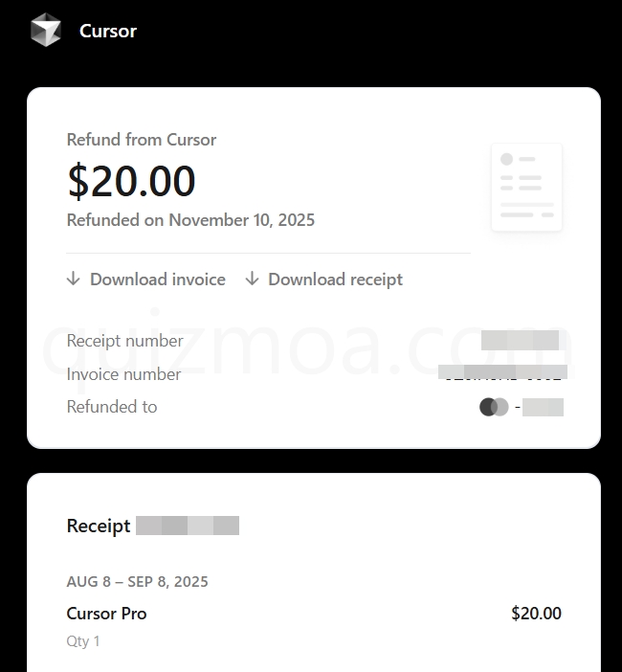Image resolution: width=622 pixels, height=672 pixels.
Task: Select the blurred receipt number value
Action: (520, 340)
